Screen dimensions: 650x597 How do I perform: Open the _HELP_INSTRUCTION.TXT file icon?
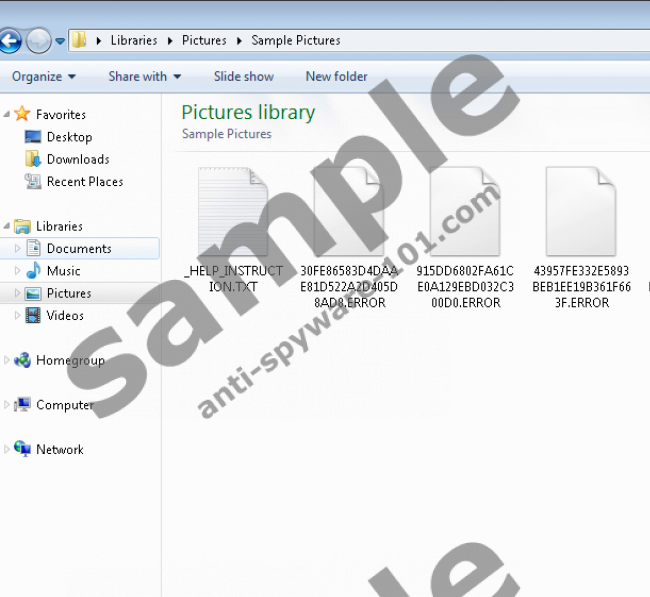point(233,212)
